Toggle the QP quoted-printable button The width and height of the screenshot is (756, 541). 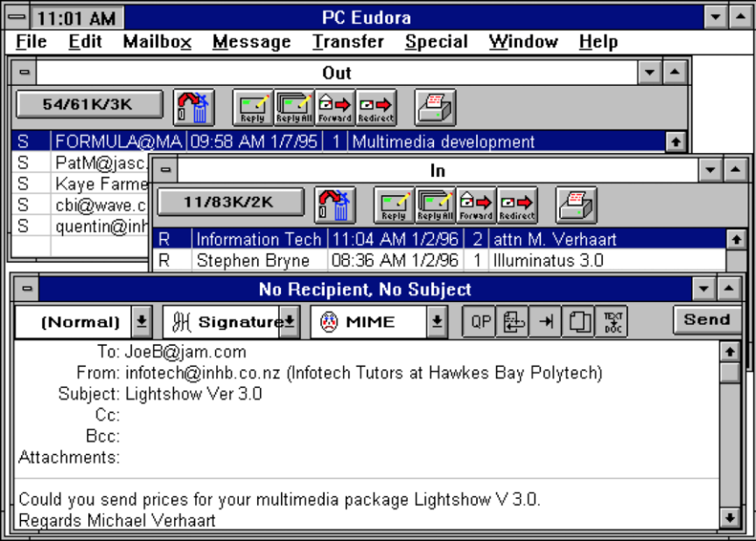(x=479, y=321)
